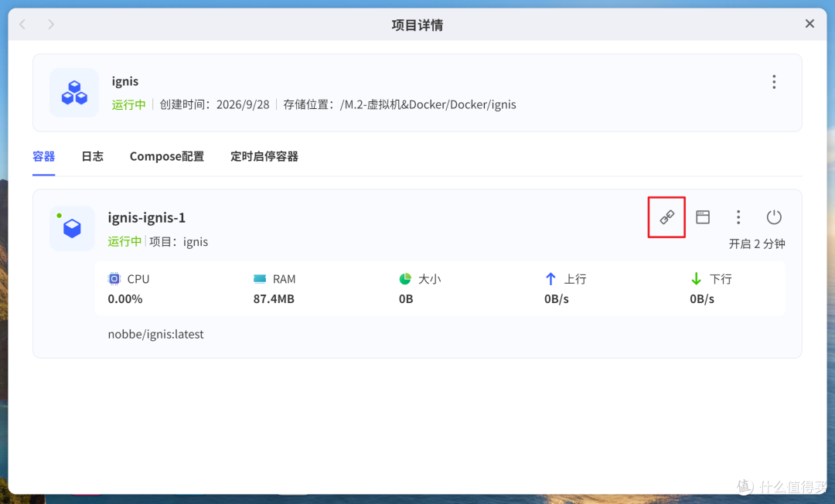Click the CPU value 0.00%
835x504 pixels.
[x=125, y=299]
